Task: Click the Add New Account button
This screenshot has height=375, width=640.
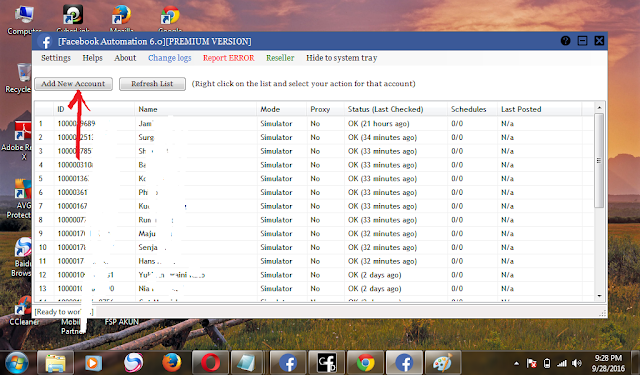Action: (73, 84)
